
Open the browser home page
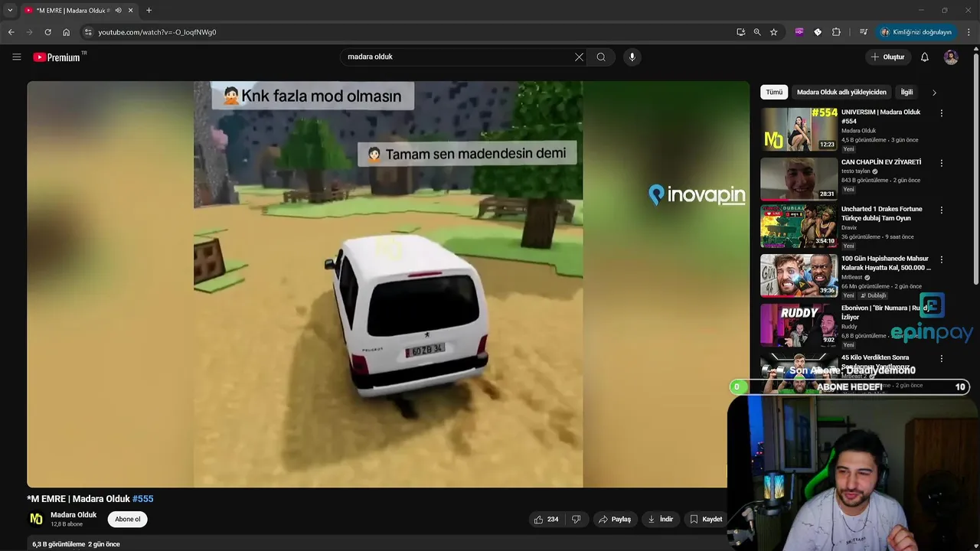(x=67, y=32)
